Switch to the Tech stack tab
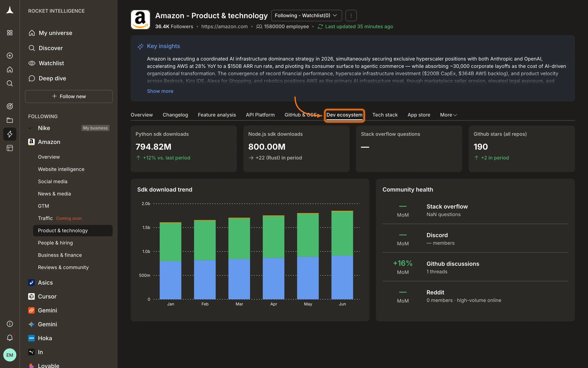This screenshot has height=368, width=588. [385, 115]
